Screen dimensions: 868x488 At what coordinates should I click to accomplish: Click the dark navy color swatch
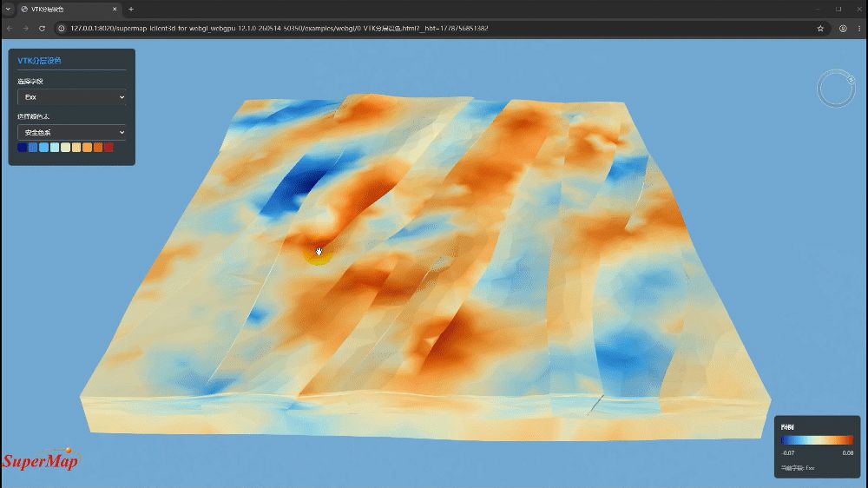pyautogui.click(x=23, y=148)
